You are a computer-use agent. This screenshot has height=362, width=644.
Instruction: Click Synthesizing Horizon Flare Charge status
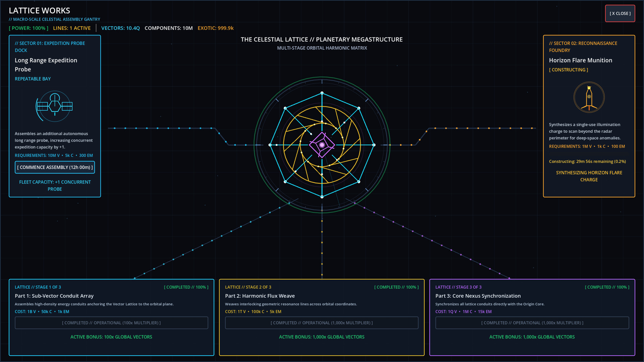[589, 176]
